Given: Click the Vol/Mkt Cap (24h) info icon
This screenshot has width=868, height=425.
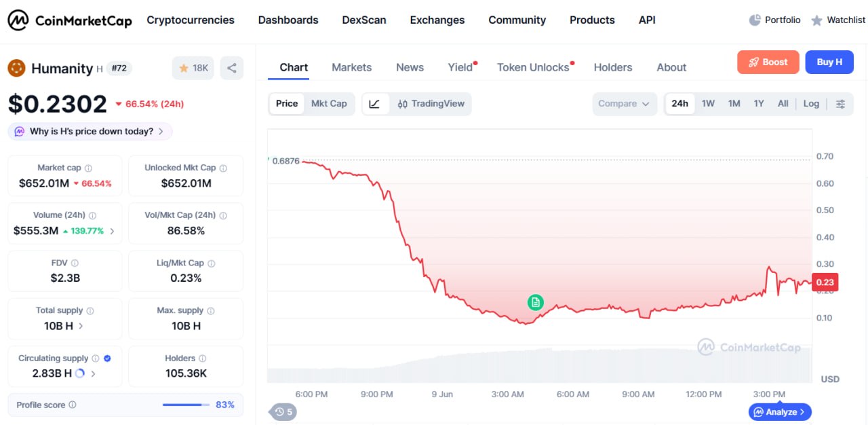Looking at the screenshot, I should 223,215.
